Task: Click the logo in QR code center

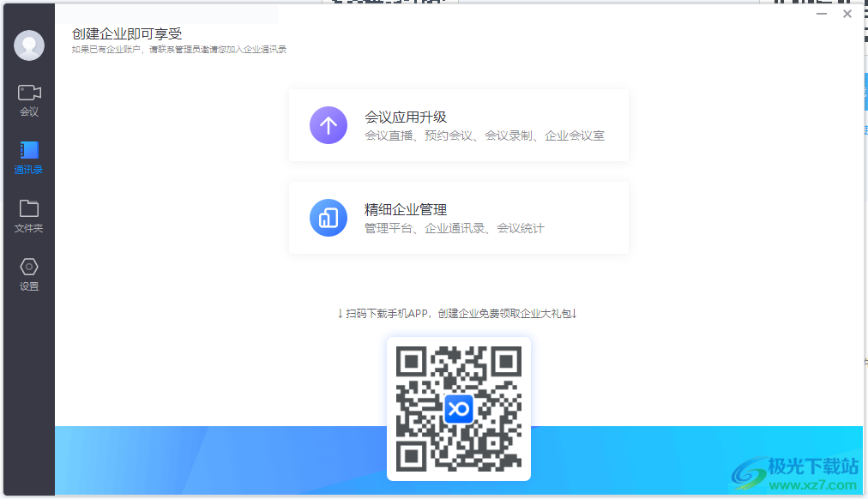Action: coord(458,409)
